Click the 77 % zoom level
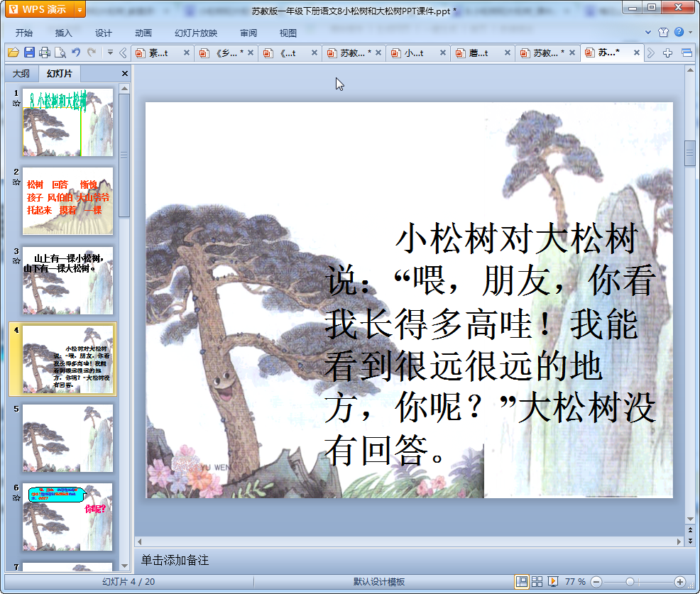 [575, 581]
